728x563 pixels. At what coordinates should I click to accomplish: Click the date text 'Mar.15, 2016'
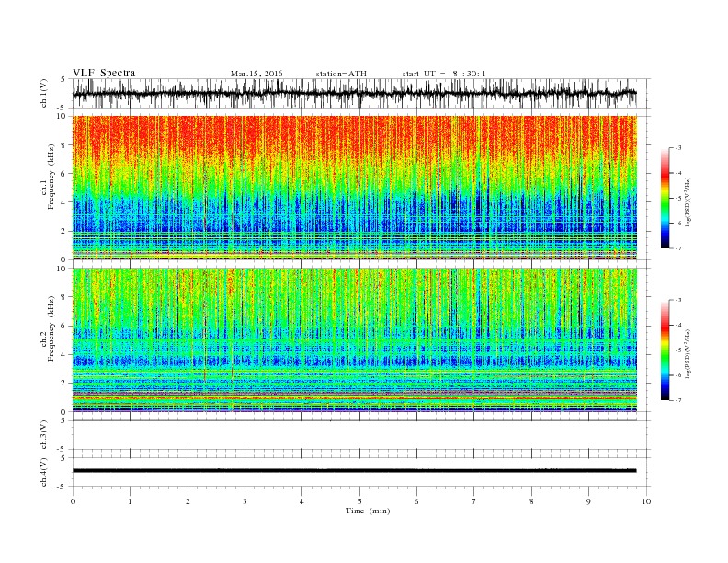coord(256,74)
